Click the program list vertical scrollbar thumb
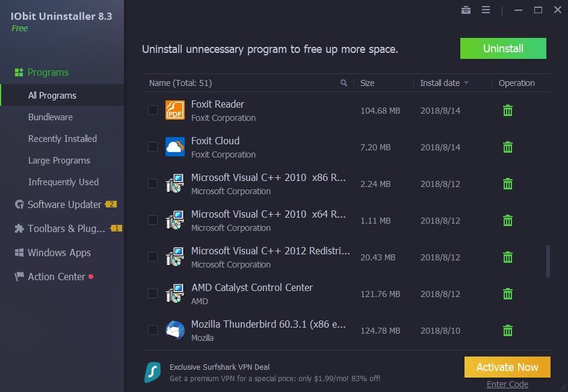The width and height of the screenshot is (568, 392). (x=548, y=262)
